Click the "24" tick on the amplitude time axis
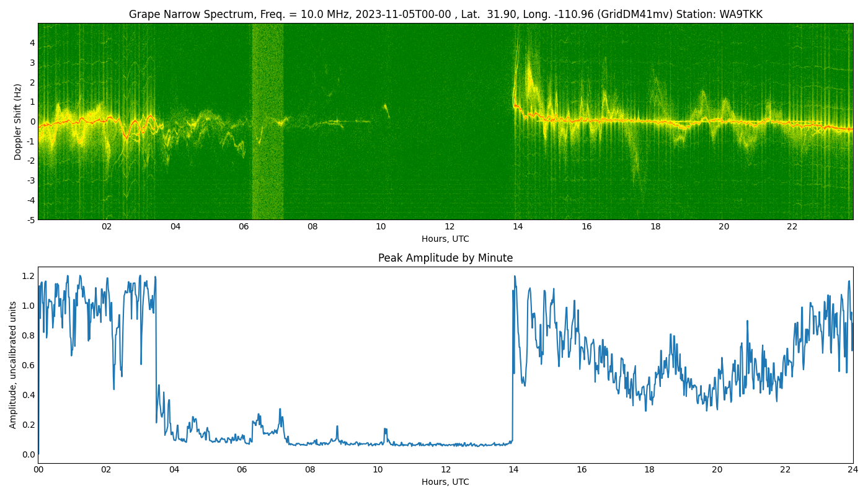 pos(853,470)
